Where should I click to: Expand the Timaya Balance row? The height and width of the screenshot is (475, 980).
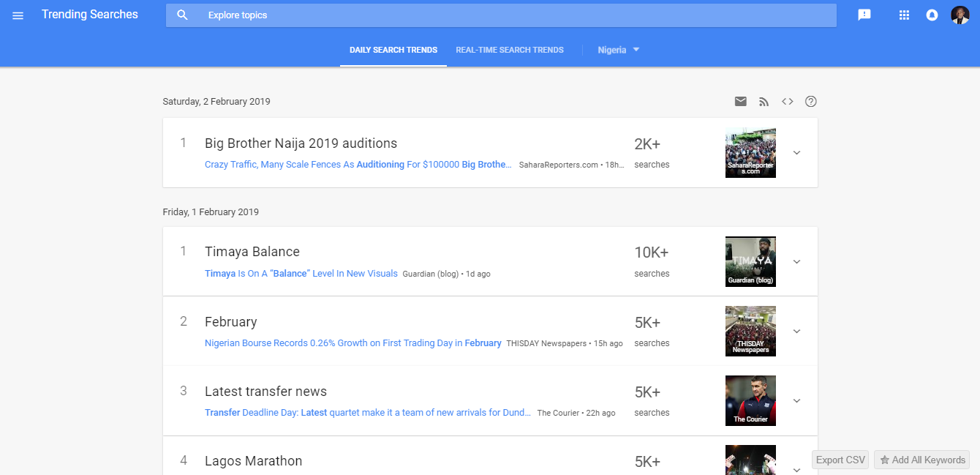point(797,262)
